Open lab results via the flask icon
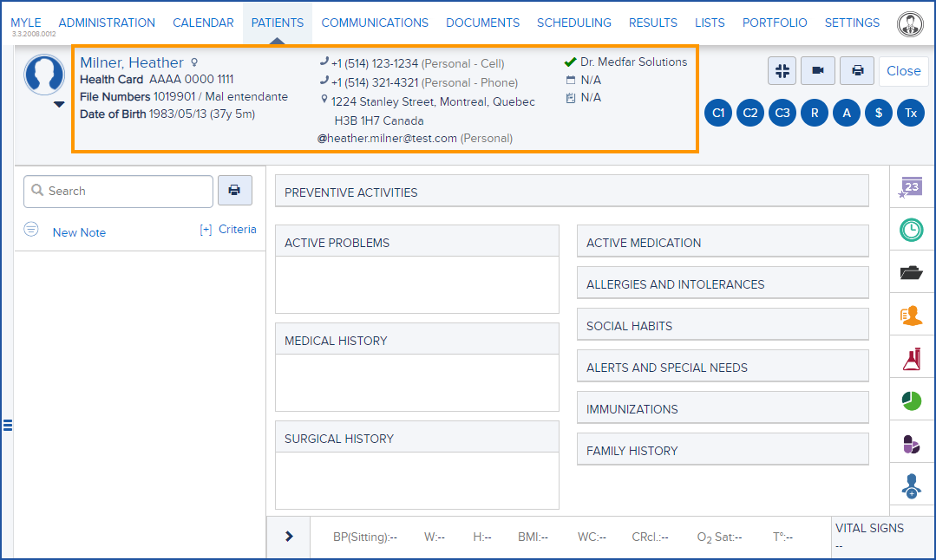This screenshot has height=560, width=936. coord(912,358)
